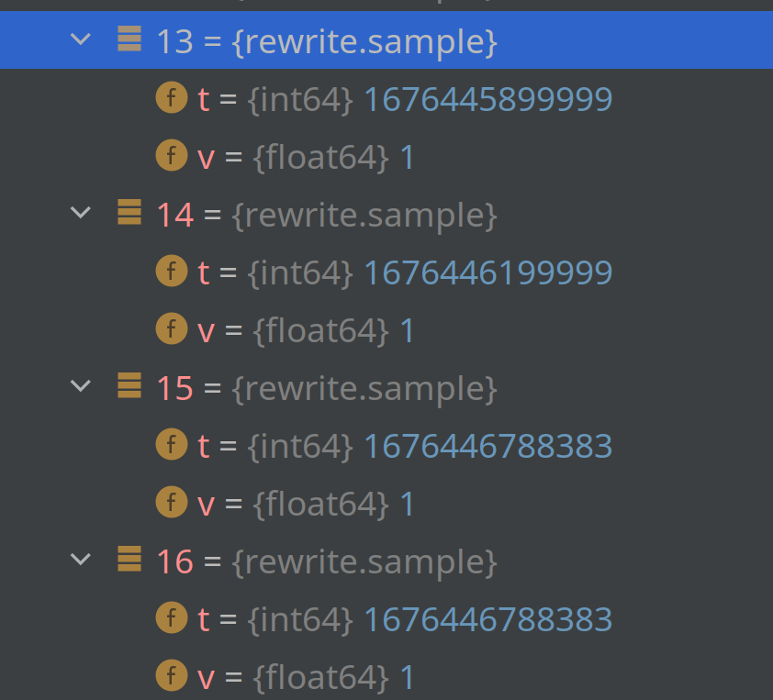Click the struct icon of element 14
773x700 pixels.
(129, 212)
